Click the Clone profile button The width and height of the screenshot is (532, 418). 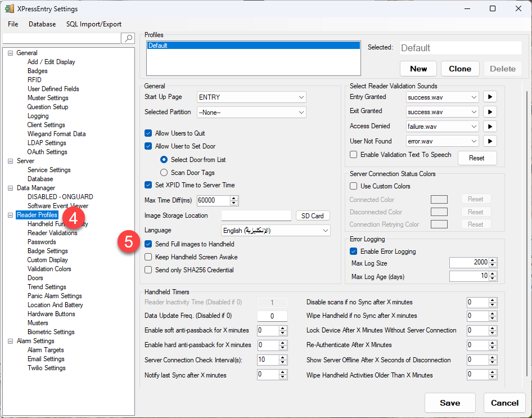[x=459, y=69]
